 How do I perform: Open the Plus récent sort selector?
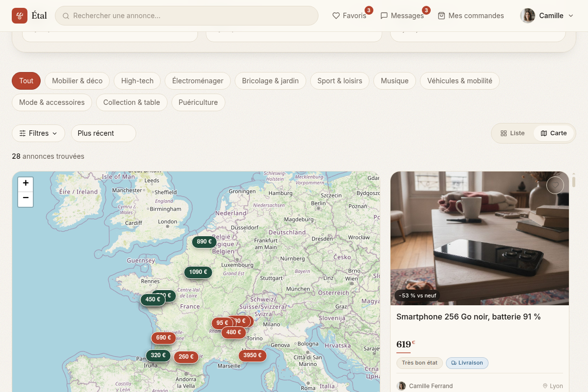pyautogui.click(x=103, y=133)
